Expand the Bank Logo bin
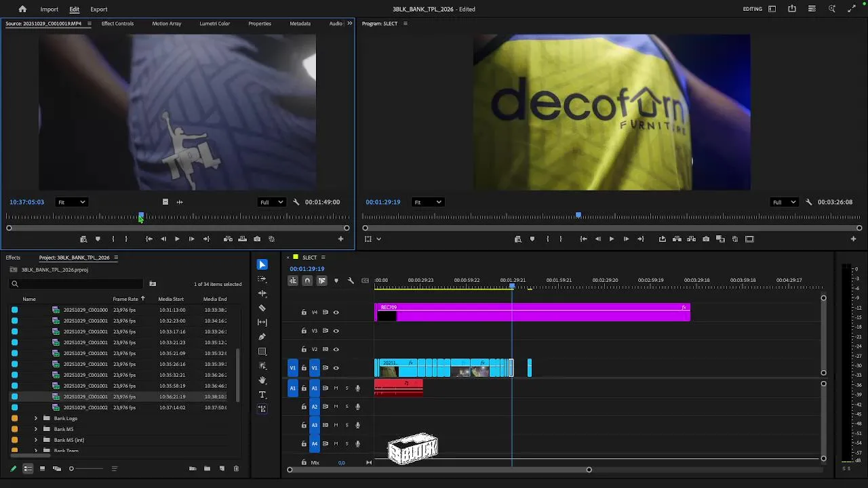The image size is (868, 488). coord(36,418)
